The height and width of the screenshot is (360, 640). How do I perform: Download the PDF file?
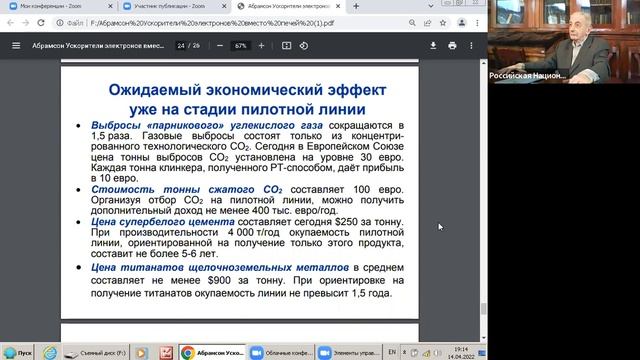pos(433,46)
